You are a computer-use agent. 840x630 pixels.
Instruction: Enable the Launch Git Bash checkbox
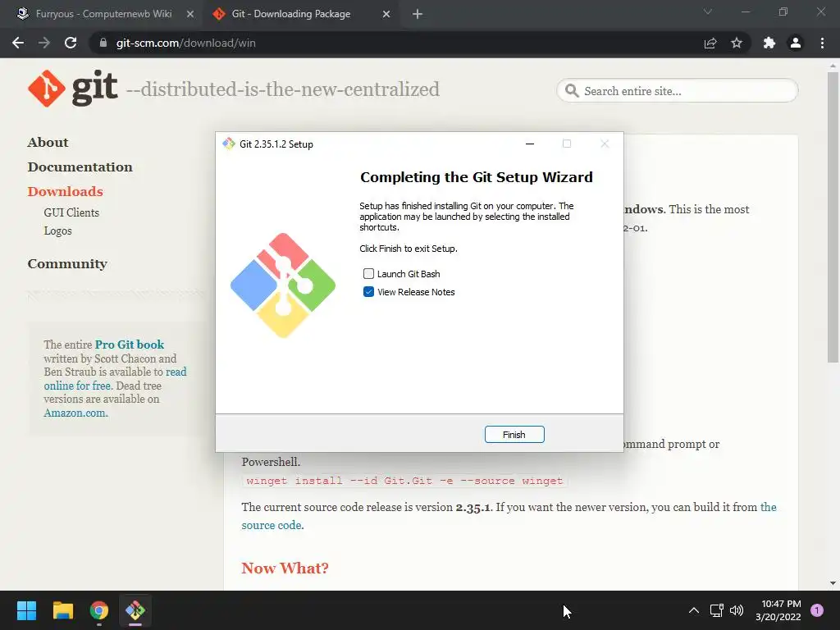click(368, 274)
